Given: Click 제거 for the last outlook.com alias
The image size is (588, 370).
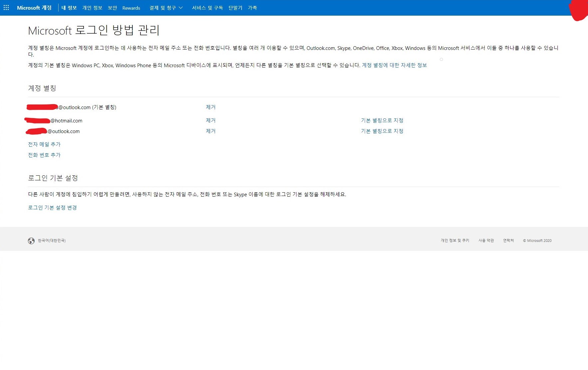Looking at the screenshot, I should coord(211,131).
